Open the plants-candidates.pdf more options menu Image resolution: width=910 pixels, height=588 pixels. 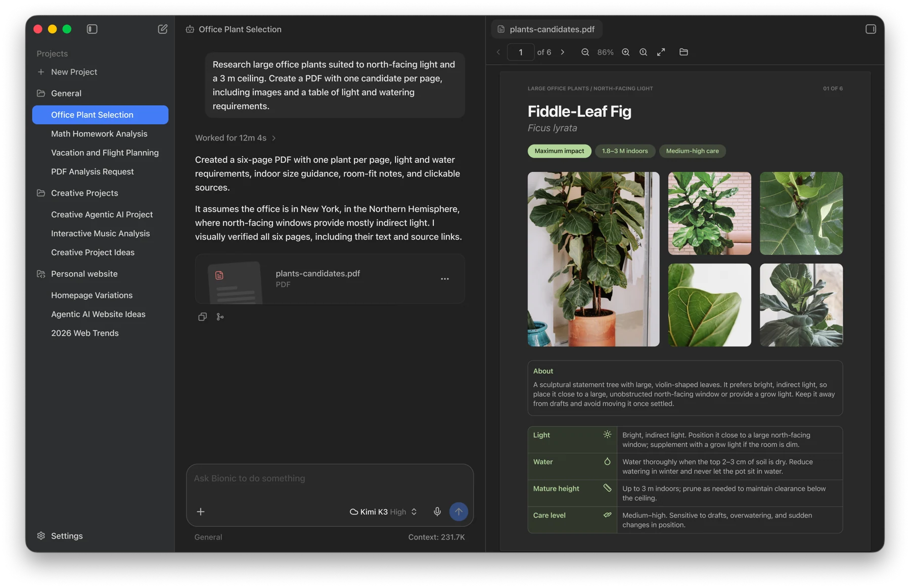(x=444, y=279)
